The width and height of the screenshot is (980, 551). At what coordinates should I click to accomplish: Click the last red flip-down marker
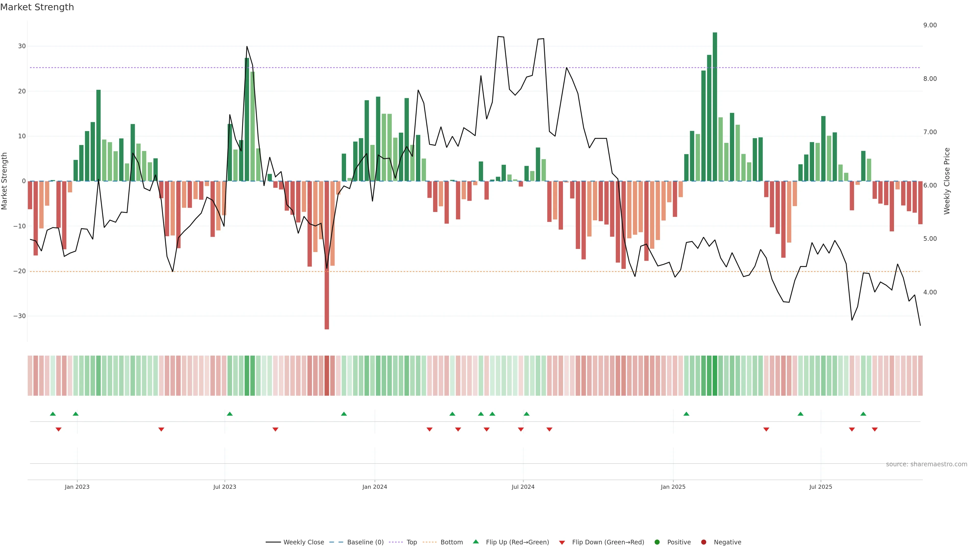point(875,429)
